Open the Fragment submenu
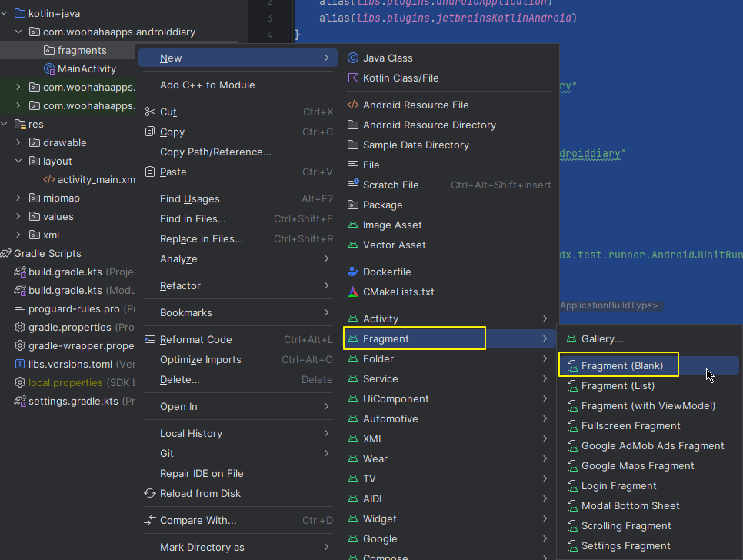 tap(449, 338)
